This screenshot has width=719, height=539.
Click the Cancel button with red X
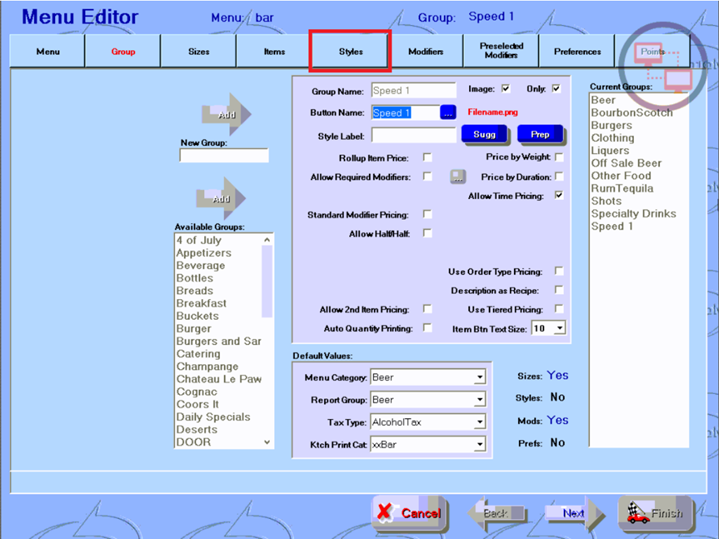pos(409,512)
